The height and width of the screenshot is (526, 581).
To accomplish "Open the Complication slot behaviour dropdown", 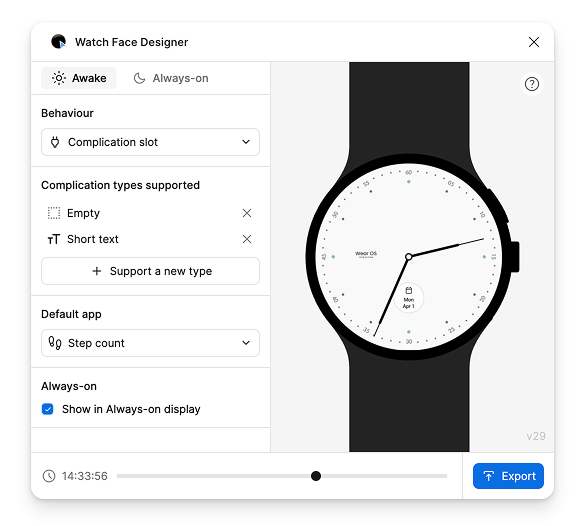I will (150, 142).
